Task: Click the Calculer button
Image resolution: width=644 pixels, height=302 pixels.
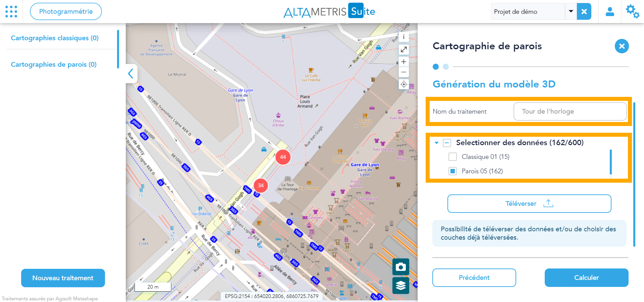Action: 586,278
